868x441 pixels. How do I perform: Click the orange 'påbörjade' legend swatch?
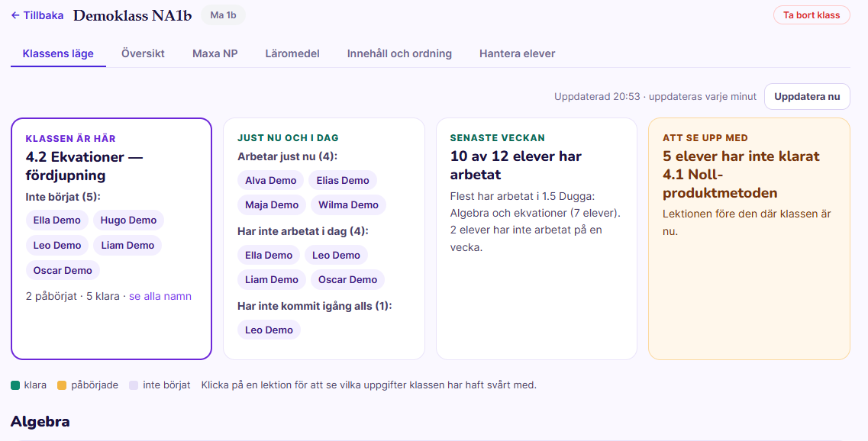(62, 385)
